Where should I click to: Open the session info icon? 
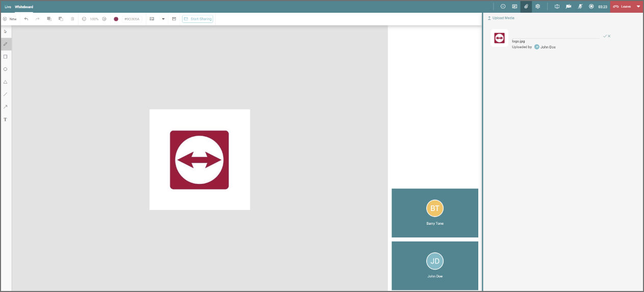point(503,7)
